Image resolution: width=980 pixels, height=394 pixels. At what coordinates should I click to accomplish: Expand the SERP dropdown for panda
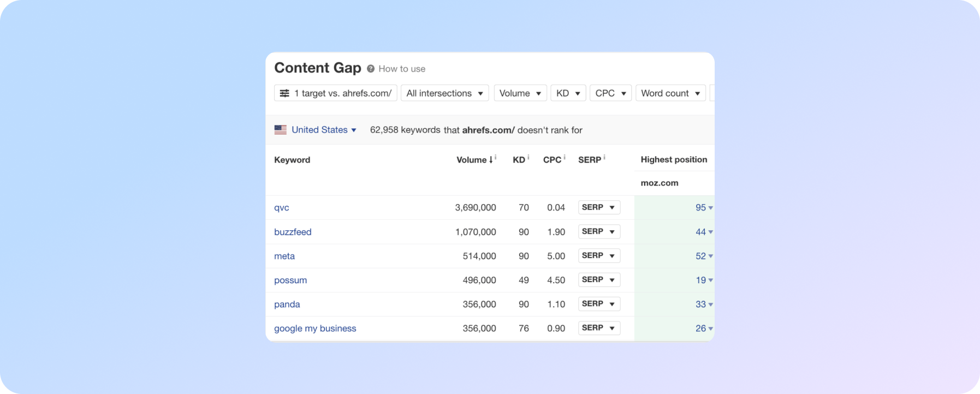(599, 303)
